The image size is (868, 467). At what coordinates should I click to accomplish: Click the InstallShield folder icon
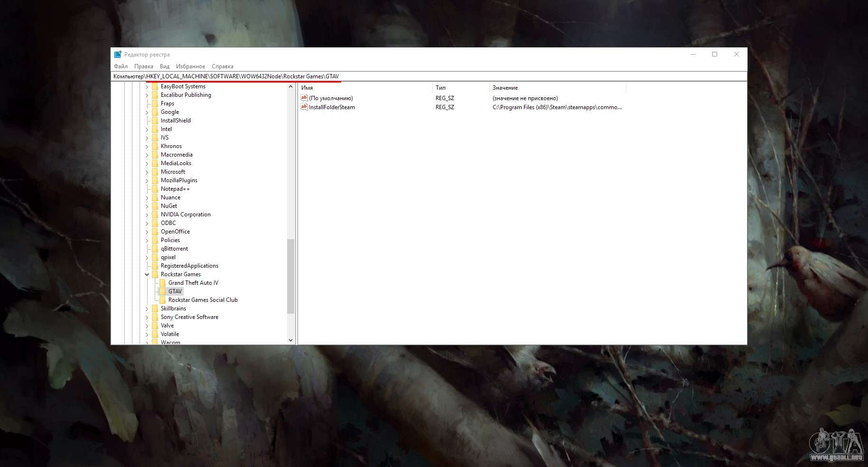pyautogui.click(x=155, y=121)
